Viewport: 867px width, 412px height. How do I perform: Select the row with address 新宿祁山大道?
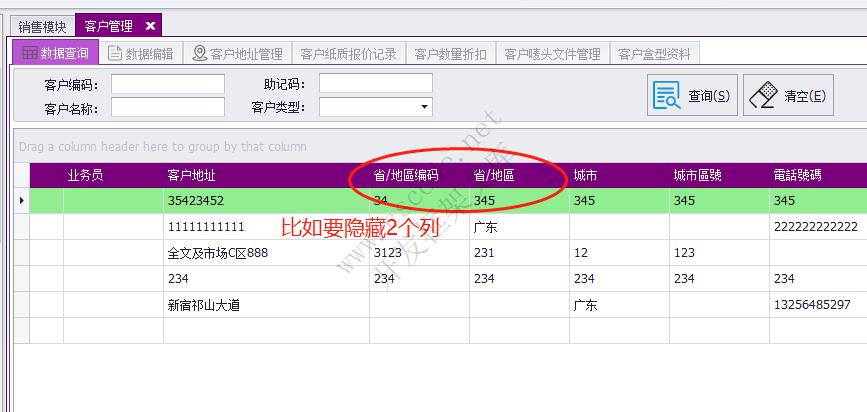pos(265,305)
